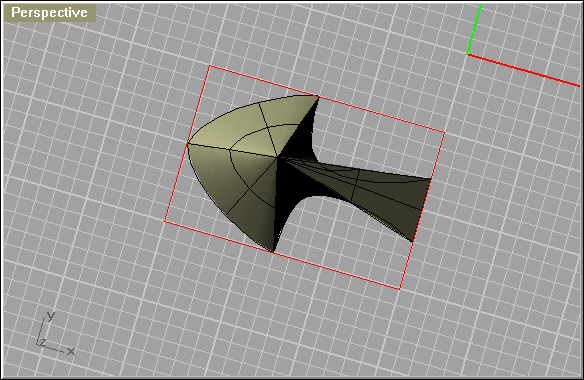The image size is (584, 380).
Task: Click the surface tip touching the rectangle's lower edge
Action: tap(273, 252)
